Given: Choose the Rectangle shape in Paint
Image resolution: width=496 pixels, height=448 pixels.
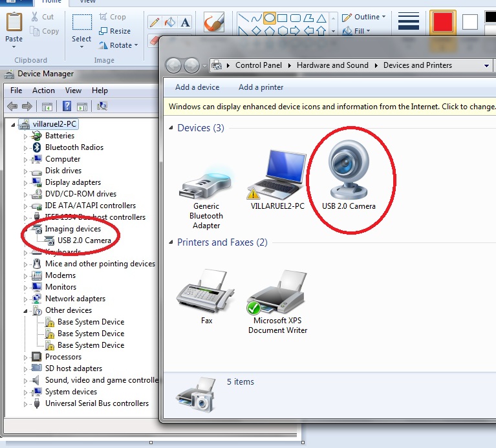Looking at the screenshot, I should [282, 18].
